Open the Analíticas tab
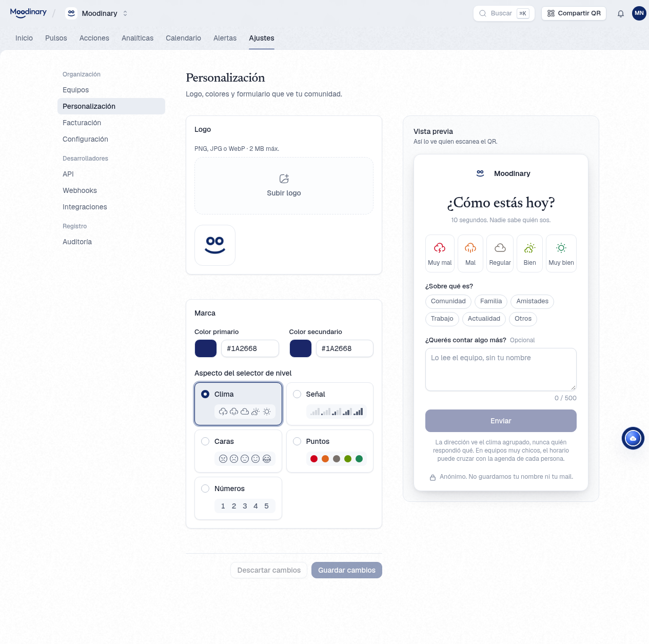 click(137, 38)
